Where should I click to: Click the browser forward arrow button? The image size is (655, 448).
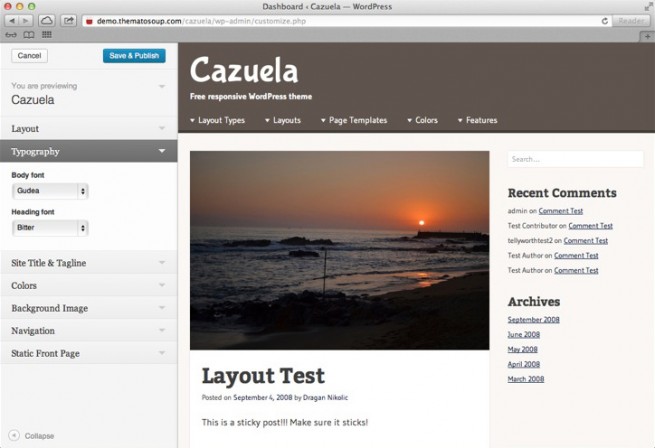pyautogui.click(x=27, y=20)
